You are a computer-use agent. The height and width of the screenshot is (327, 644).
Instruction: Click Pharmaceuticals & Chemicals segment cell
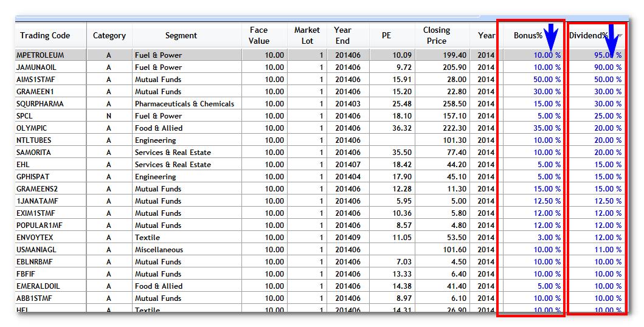point(184,104)
